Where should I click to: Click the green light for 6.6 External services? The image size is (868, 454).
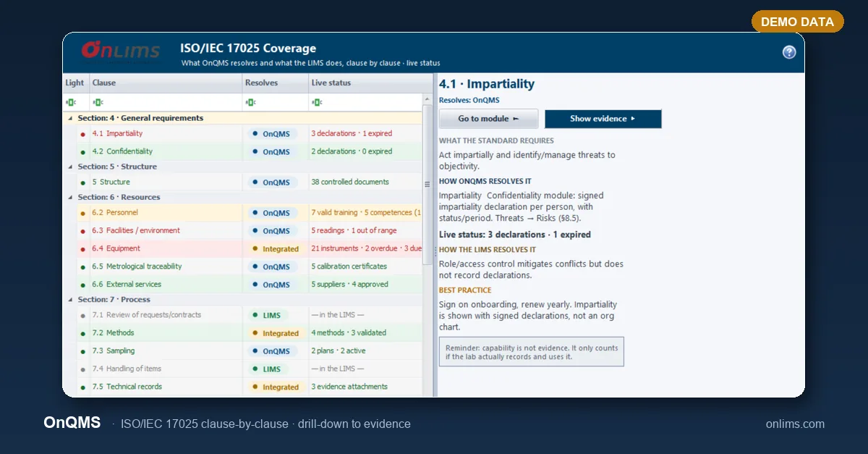[x=83, y=285]
